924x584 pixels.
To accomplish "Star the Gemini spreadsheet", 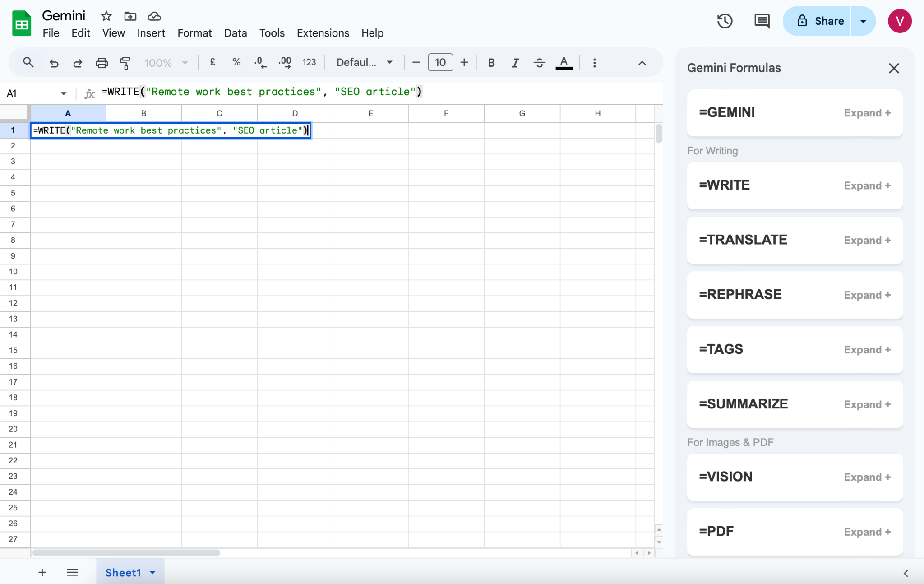I will tap(106, 16).
